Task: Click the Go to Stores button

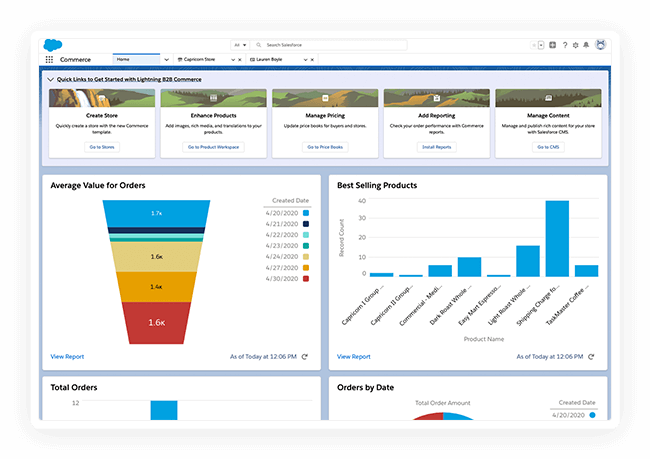Action: [100, 147]
